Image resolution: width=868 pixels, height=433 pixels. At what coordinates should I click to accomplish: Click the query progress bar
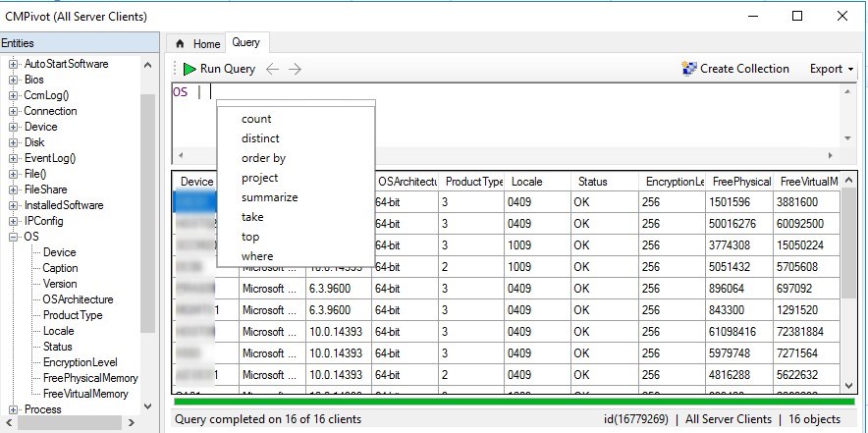[x=515, y=402]
